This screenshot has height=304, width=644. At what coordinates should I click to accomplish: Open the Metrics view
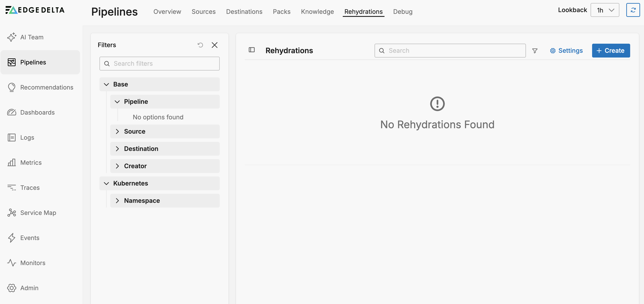[31, 162]
